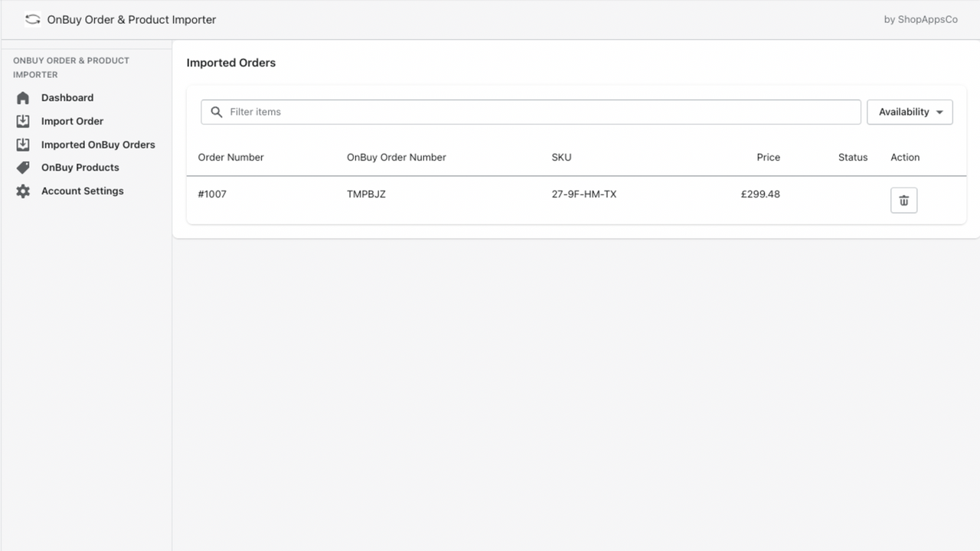Click the magnifying glass in the filter bar
Screen dimensions: 980x551
coord(216,112)
